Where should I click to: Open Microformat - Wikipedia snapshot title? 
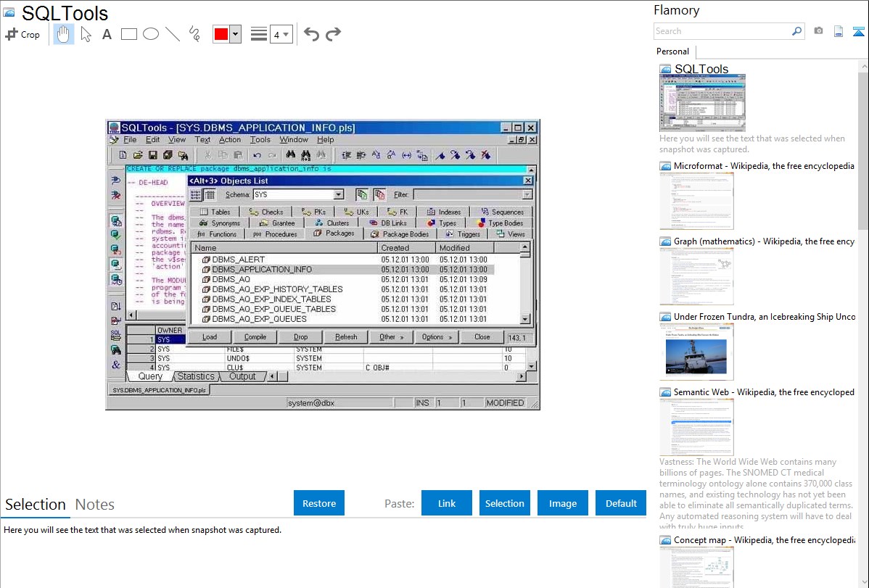point(764,166)
